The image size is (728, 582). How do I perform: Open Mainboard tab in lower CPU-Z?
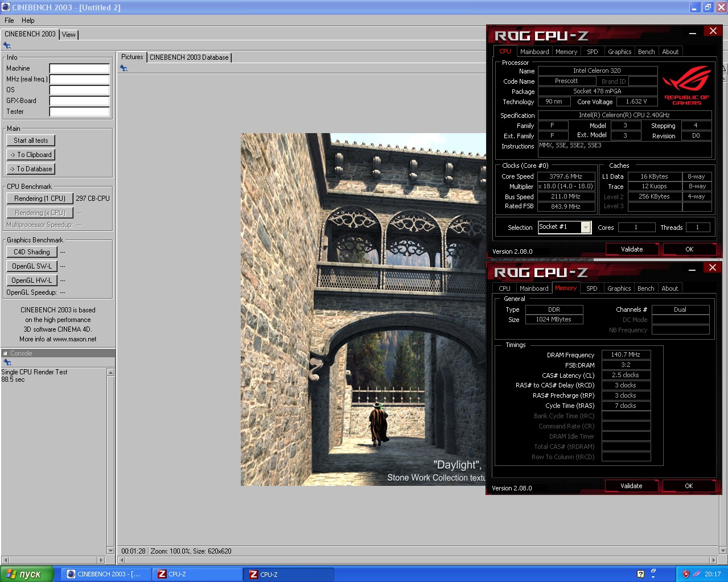pyautogui.click(x=534, y=288)
